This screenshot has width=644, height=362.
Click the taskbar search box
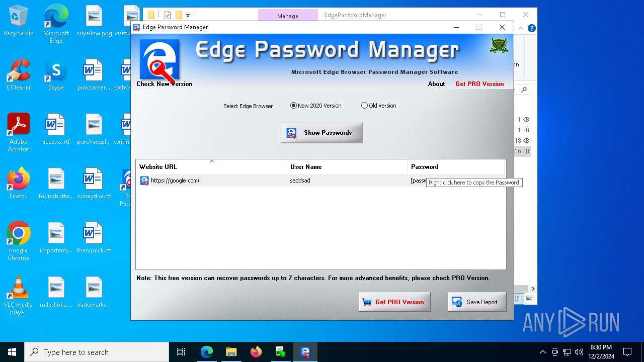tap(97, 352)
